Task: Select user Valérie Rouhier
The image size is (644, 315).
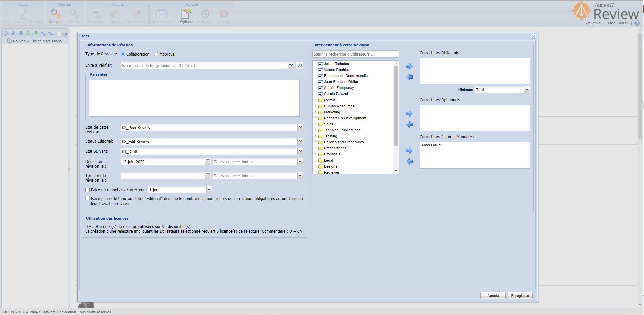Action: point(336,70)
